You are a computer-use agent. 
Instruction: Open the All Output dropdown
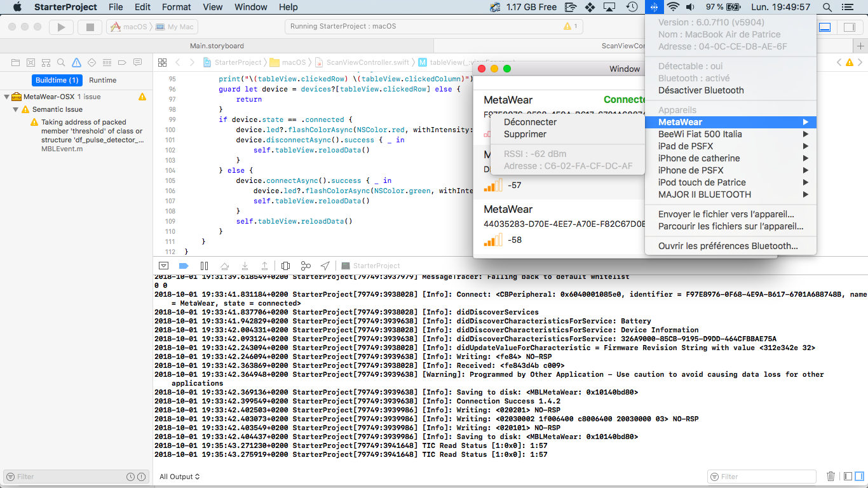click(x=180, y=477)
